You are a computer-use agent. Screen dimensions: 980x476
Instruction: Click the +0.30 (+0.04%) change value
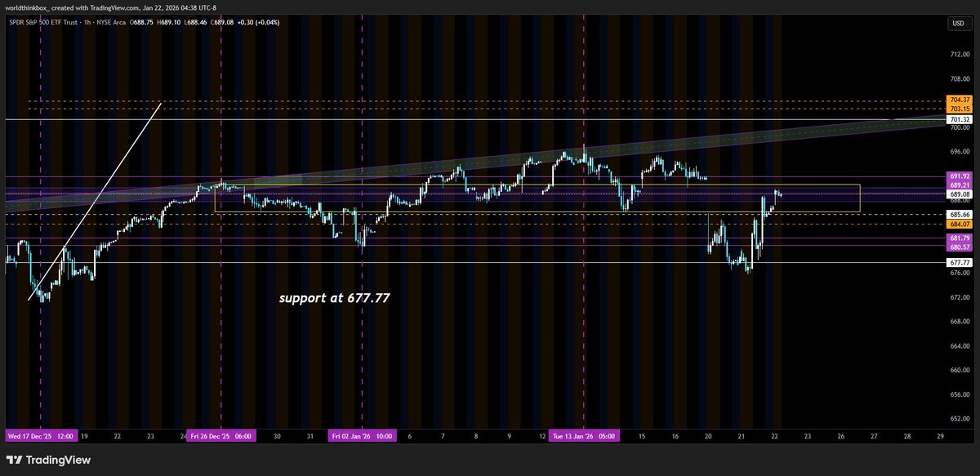click(258, 22)
